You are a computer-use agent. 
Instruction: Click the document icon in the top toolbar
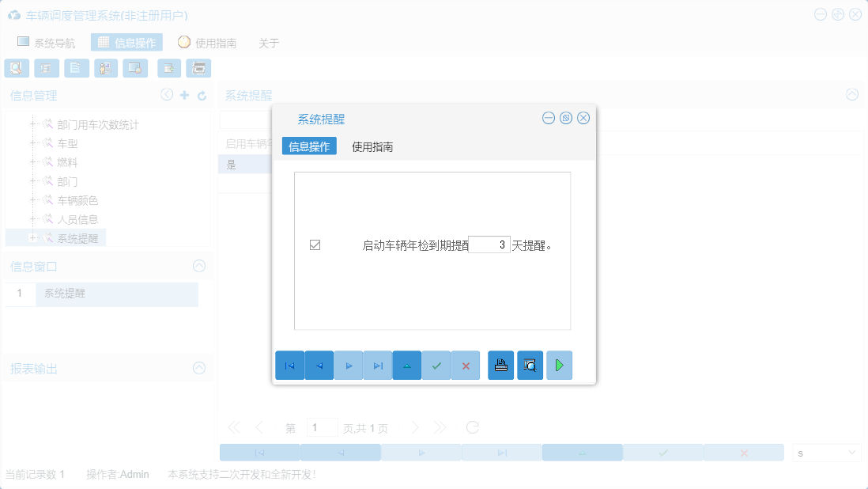click(x=76, y=68)
